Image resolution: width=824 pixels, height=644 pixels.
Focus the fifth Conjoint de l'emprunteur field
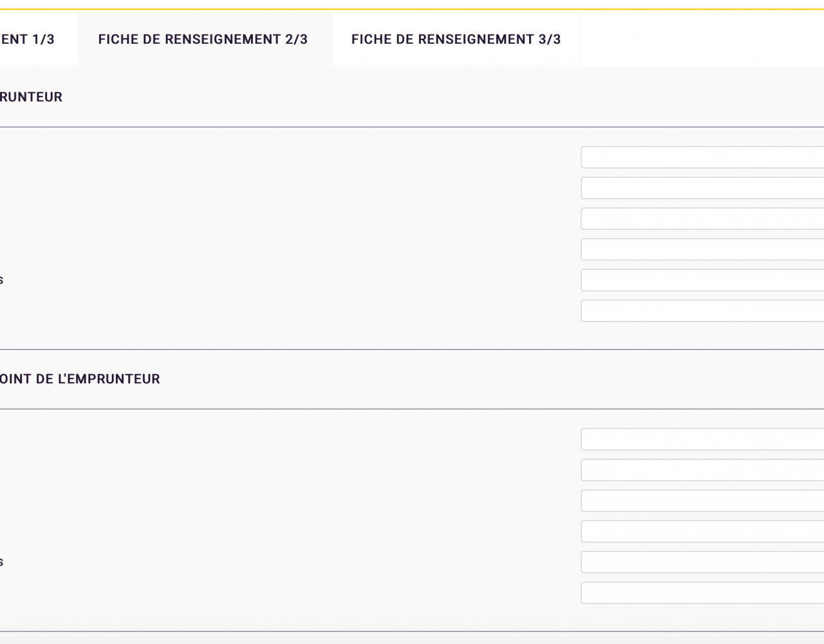(x=702, y=562)
